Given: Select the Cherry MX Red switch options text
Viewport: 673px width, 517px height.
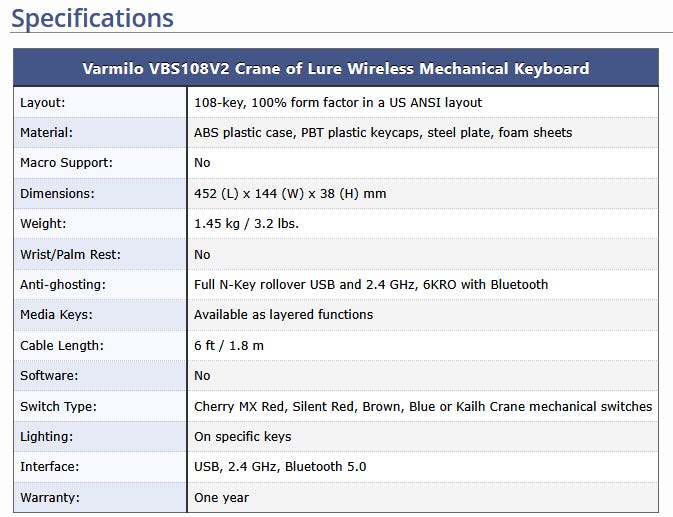Looking at the screenshot, I should (423, 406).
